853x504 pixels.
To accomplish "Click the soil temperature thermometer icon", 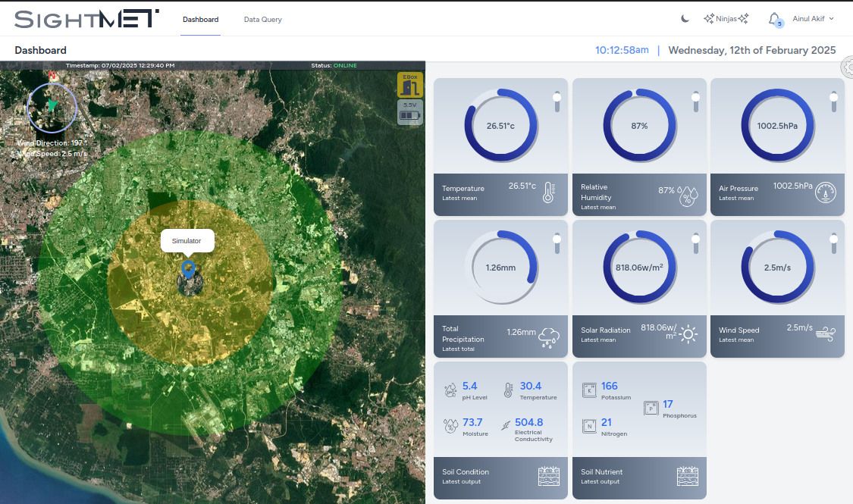I will (508, 390).
